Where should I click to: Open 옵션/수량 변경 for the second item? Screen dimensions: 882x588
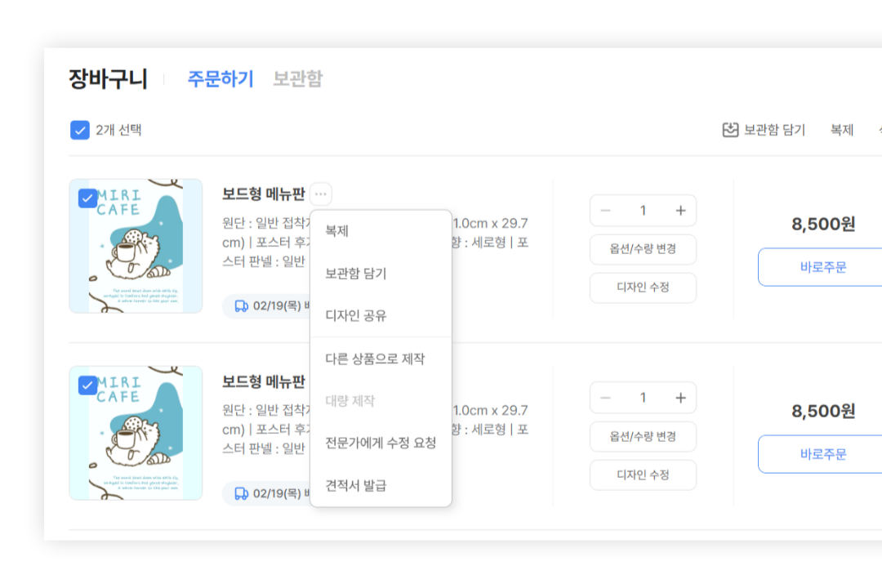pyautogui.click(x=643, y=437)
